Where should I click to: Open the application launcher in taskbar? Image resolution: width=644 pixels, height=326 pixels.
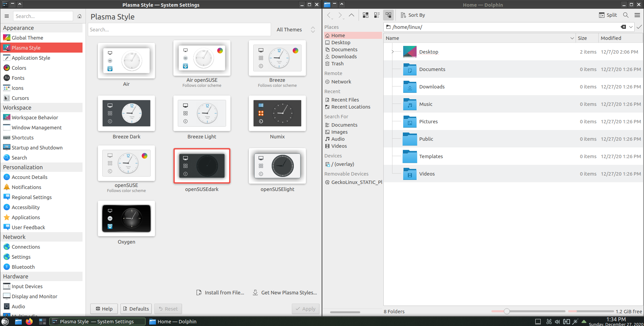5,322
